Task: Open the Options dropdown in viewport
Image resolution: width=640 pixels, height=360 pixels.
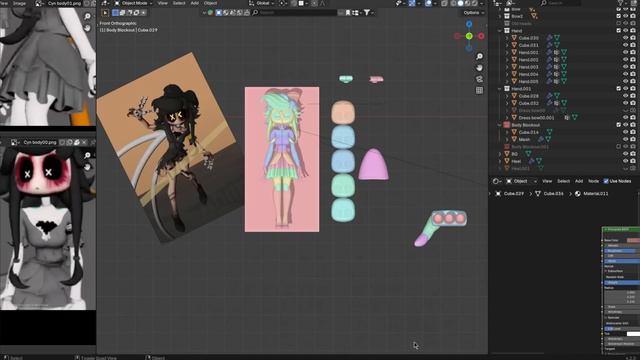Action: [x=473, y=13]
